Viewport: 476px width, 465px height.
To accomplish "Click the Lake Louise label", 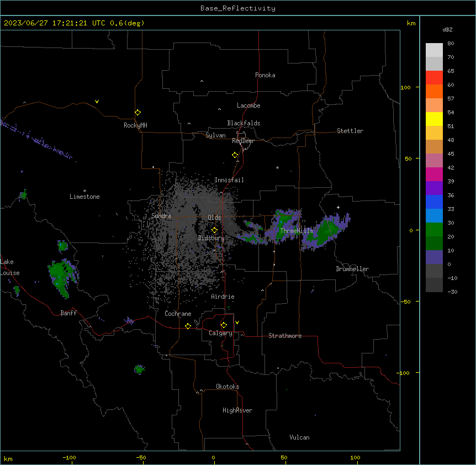I will [x=10, y=267].
